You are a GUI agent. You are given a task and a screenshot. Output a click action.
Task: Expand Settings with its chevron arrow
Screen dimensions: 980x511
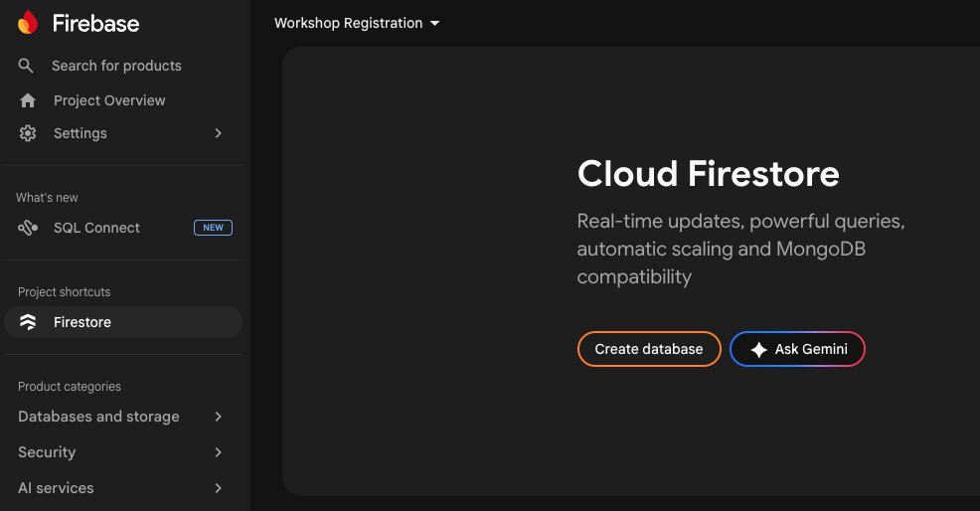(218, 133)
